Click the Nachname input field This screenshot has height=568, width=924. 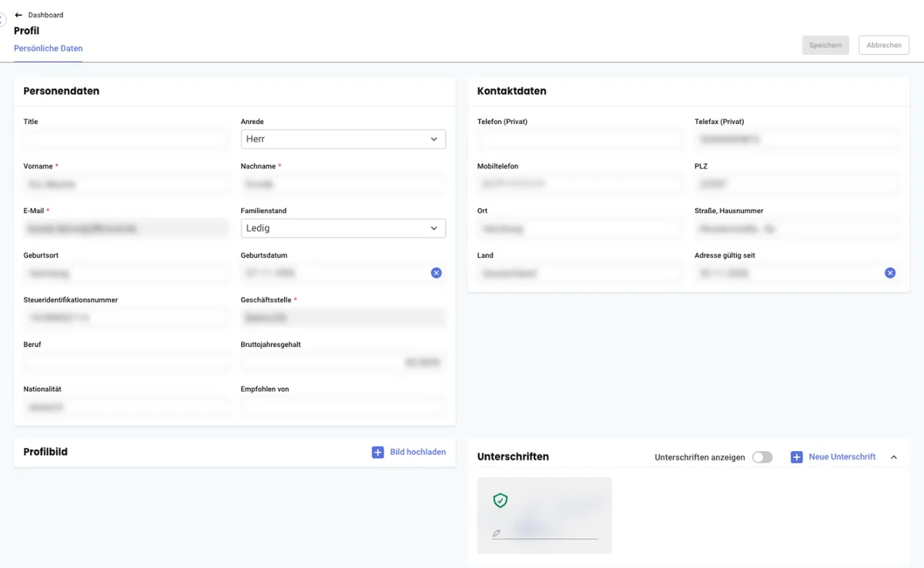[x=343, y=184]
